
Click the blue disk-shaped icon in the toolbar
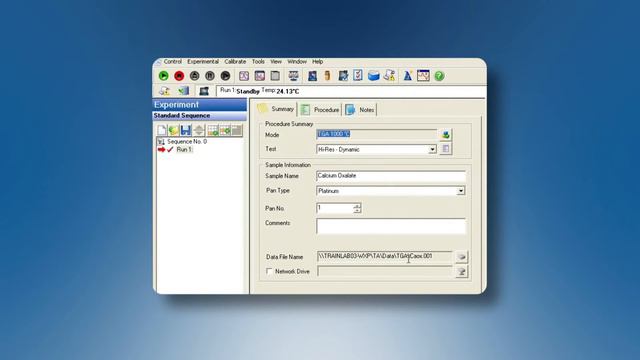[373, 76]
